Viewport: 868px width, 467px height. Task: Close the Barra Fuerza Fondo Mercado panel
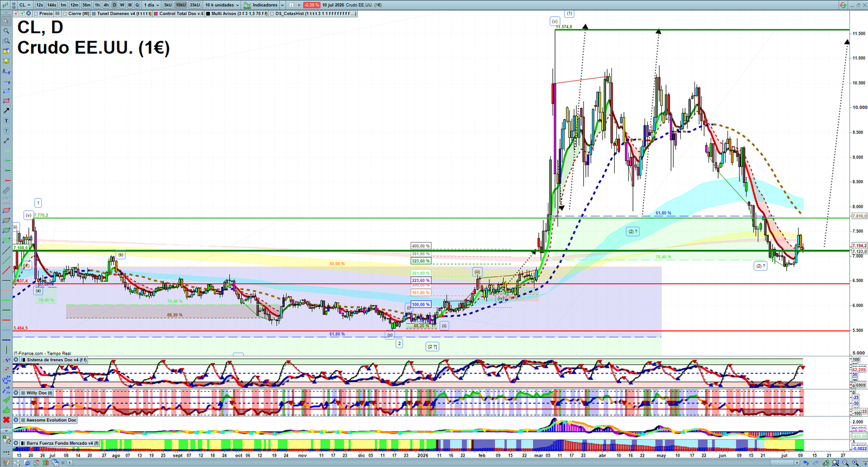click(x=16, y=443)
